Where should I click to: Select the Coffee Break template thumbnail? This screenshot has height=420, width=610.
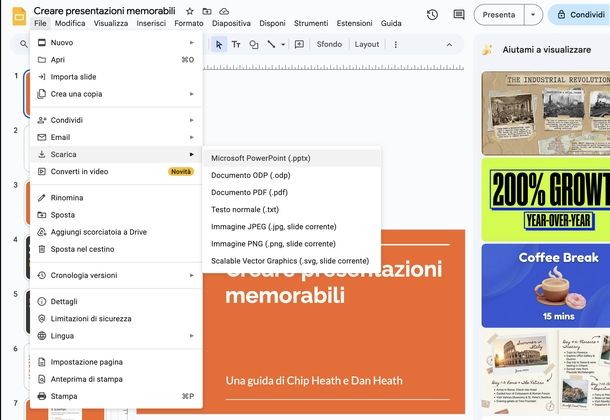[545, 286]
